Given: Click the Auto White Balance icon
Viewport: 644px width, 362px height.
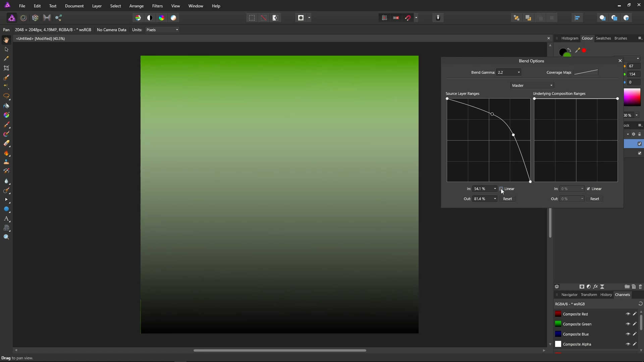Looking at the screenshot, I should pos(173,18).
